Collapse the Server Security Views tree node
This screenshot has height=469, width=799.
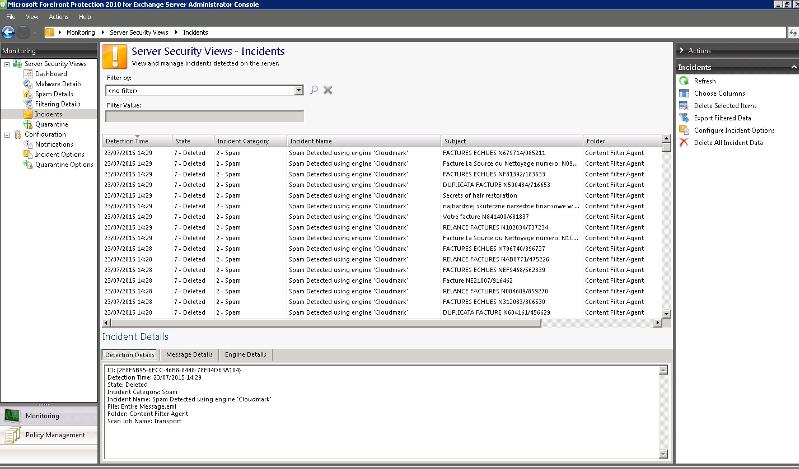7,64
